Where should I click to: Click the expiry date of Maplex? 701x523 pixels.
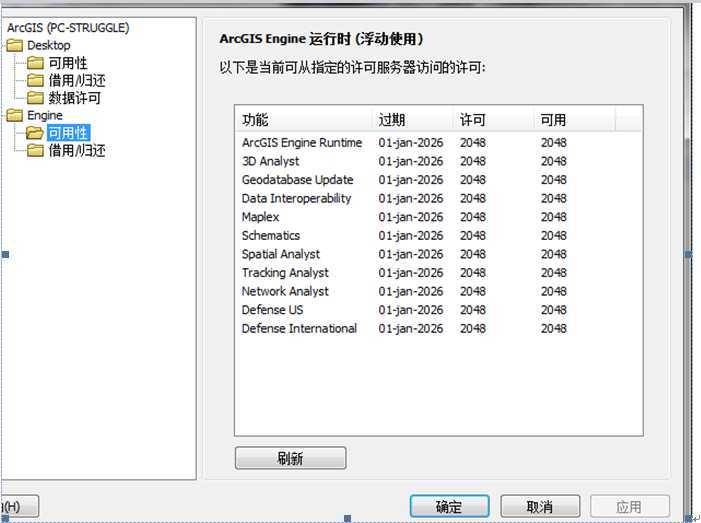[x=411, y=217]
